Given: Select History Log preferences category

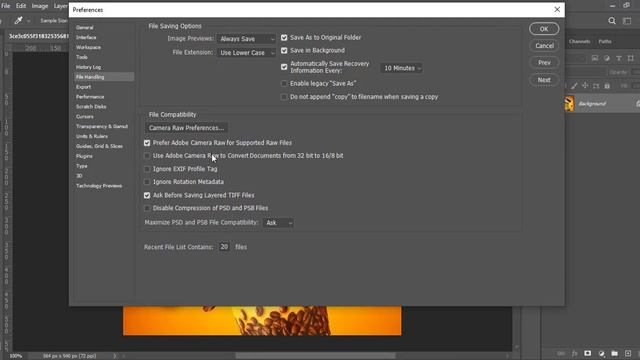Looking at the screenshot, I should [88, 67].
